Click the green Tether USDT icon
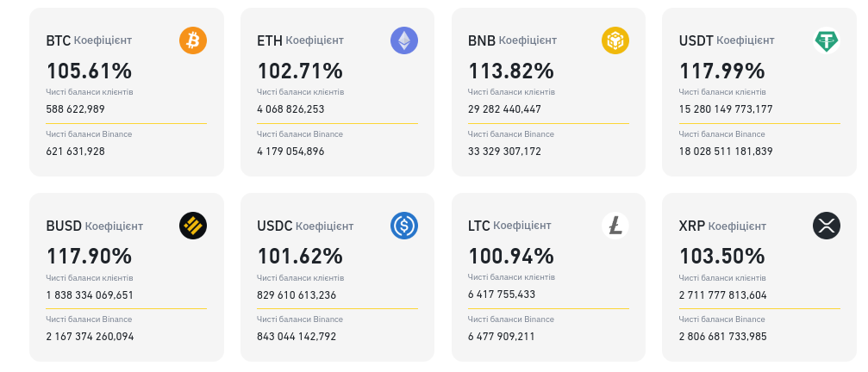Screen dimensions: 868x372 tap(827, 40)
